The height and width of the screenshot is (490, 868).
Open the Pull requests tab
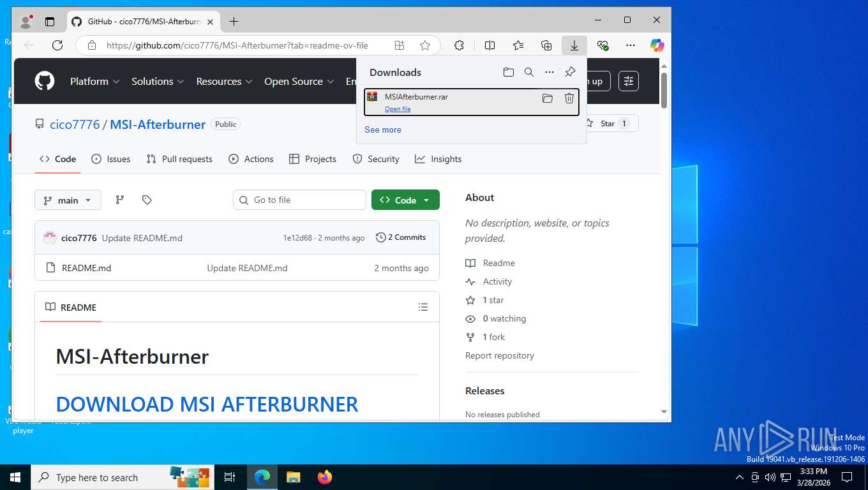click(179, 159)
